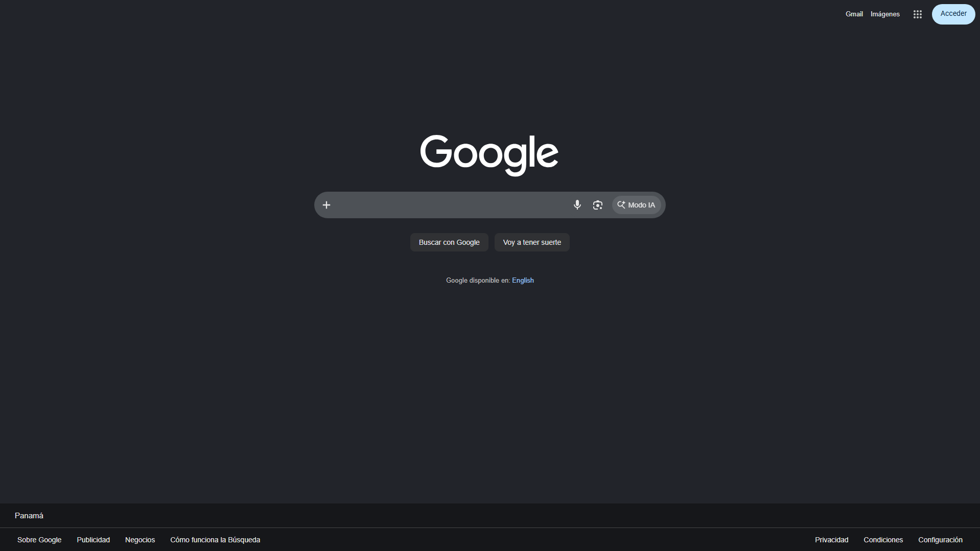Screen dimensions: 980x551
Task: Click Voy a tener suerte button
Action: [532, 242]
